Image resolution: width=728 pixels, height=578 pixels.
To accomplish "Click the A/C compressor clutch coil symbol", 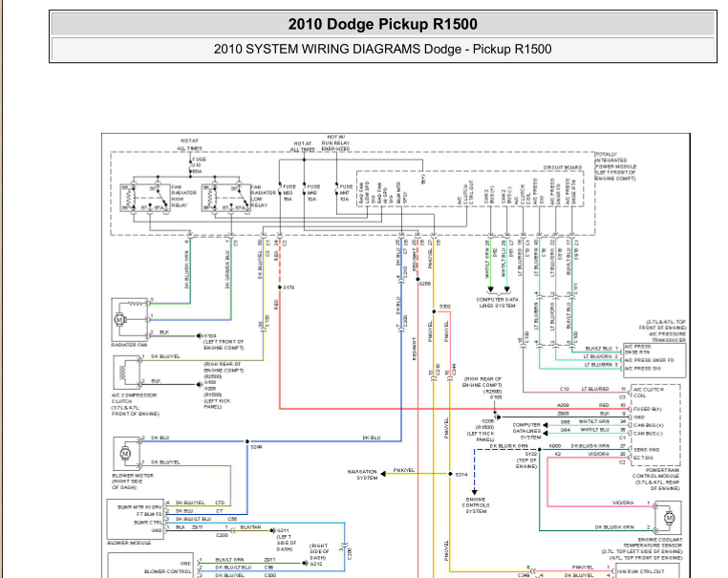I will [x=123, y=373].
